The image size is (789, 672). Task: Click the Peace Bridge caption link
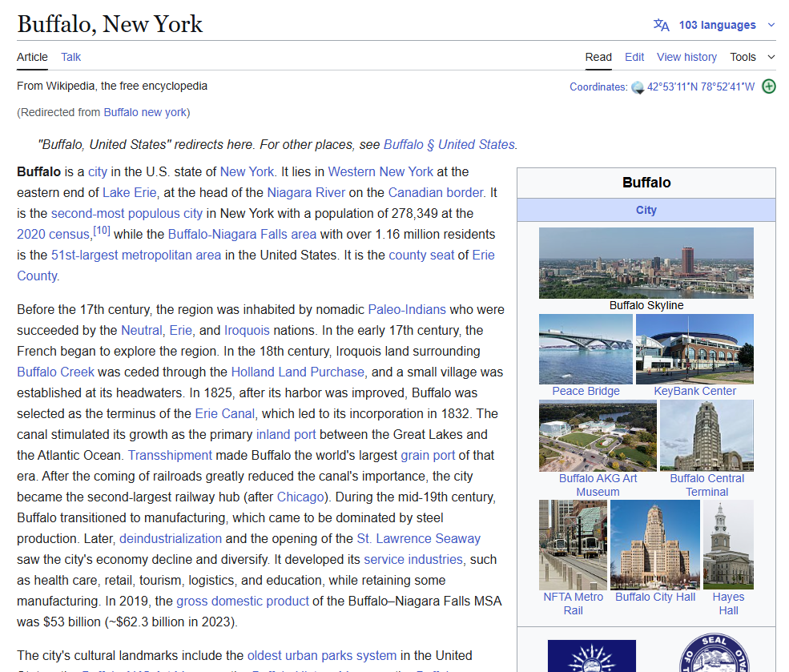(x=586, y=392)
